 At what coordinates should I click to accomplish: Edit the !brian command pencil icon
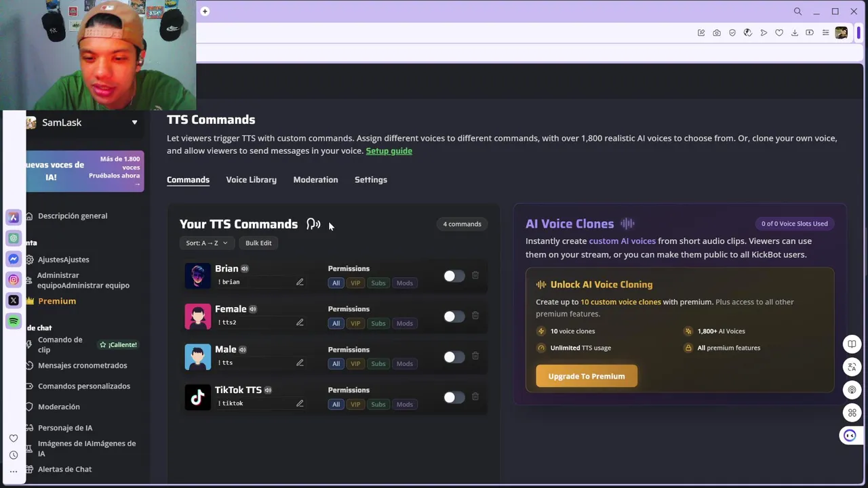pos(300,282)
